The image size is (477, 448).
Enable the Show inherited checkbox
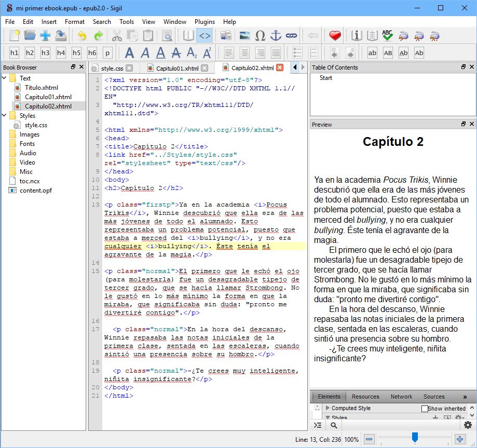click(425, 409)
